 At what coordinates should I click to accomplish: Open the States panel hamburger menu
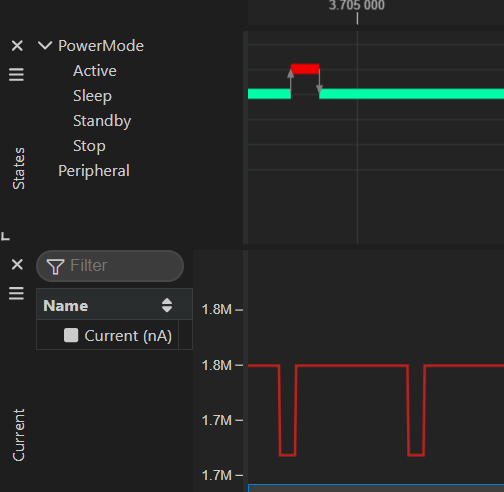coord(16,74)
